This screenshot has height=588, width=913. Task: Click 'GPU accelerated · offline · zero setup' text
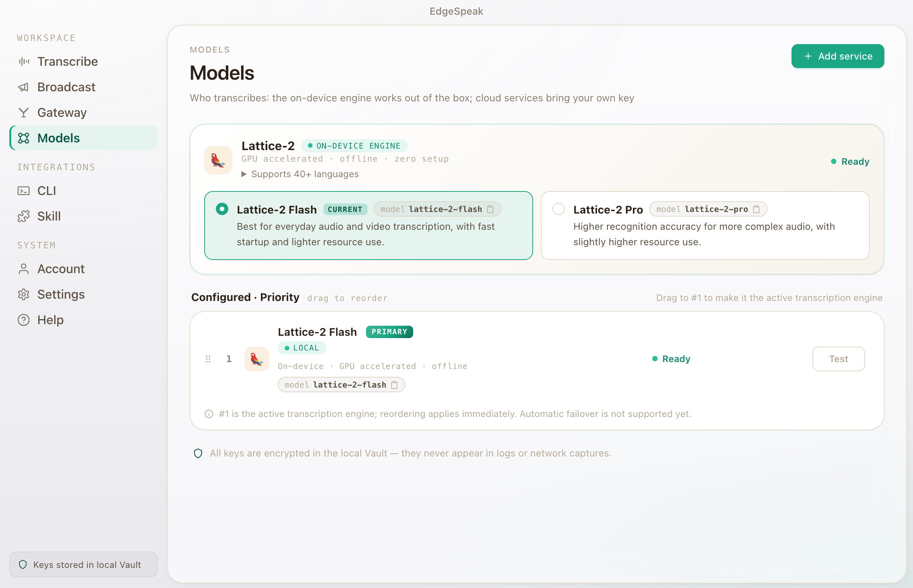(345, 159)
